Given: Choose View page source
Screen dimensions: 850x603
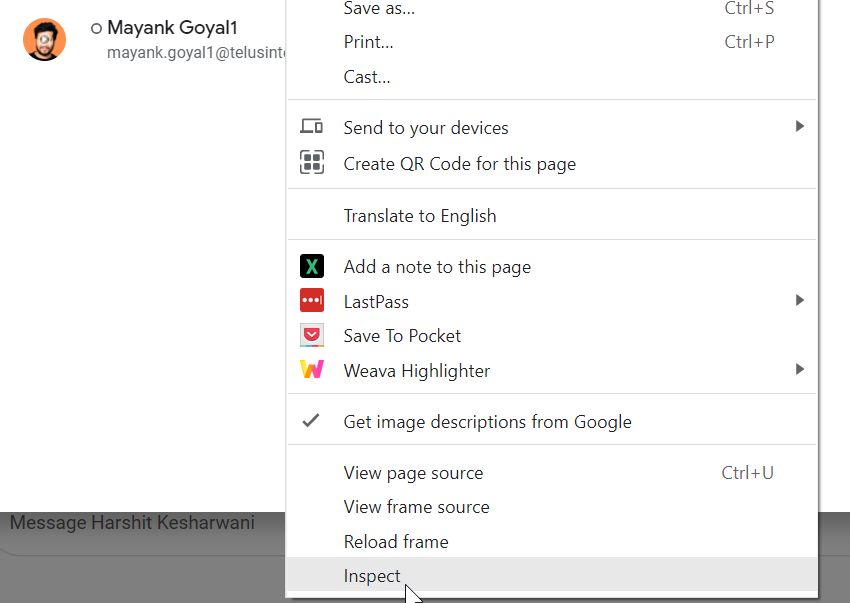Looking at the screenshot, I should (413, 473).
